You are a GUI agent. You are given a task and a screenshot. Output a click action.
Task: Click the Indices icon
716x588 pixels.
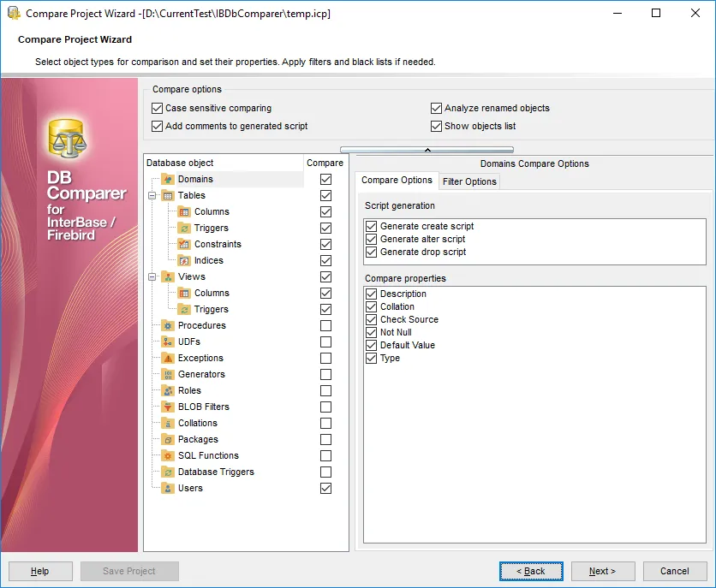(x=184, y=260)
